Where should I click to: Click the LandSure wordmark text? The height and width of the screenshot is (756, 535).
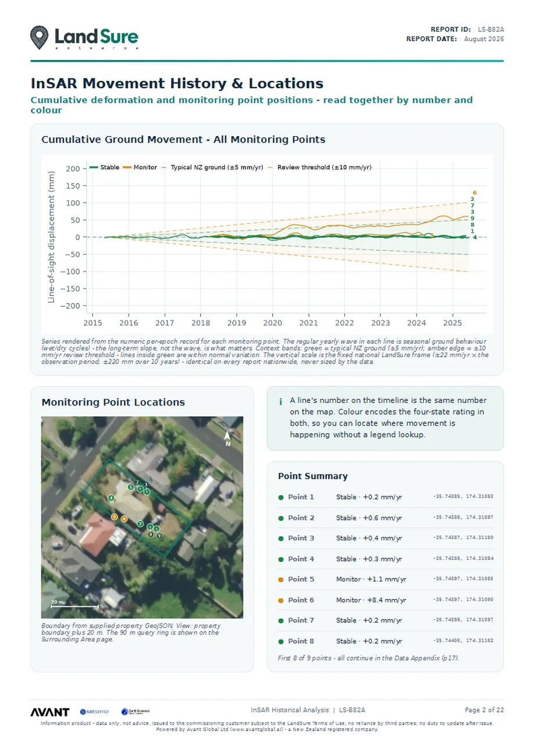[97, 37]
